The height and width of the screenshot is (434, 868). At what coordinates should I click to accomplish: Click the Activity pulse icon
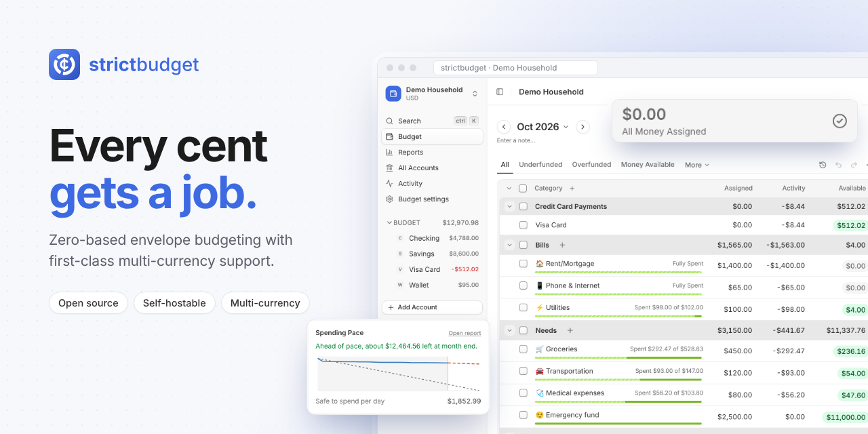point(389,183)
